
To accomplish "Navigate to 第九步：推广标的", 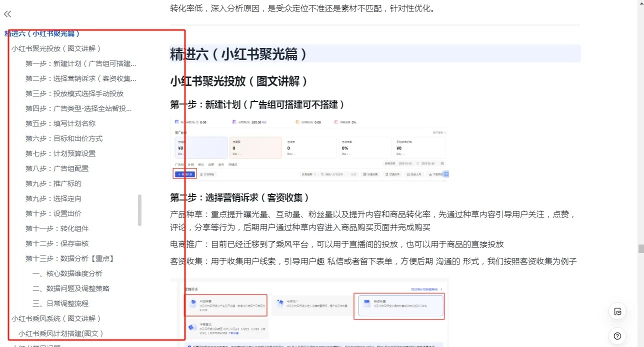I will point(53,183).
